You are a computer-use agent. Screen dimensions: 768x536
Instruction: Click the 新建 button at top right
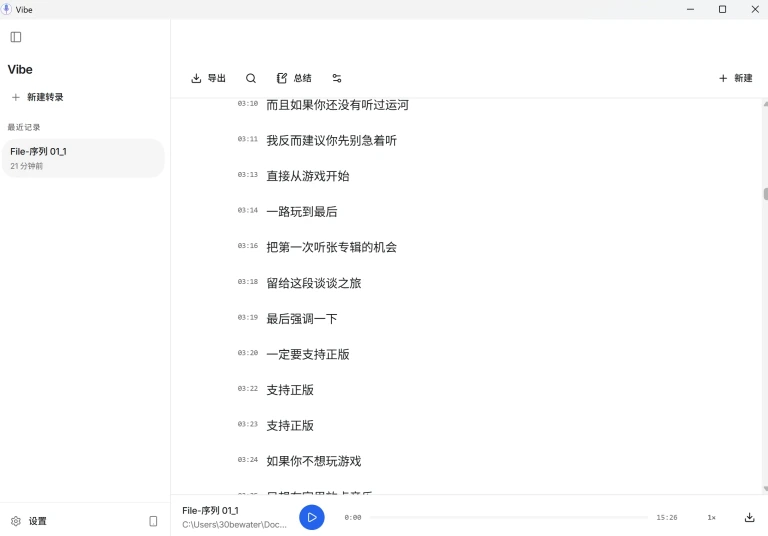[x=735, y=78]
